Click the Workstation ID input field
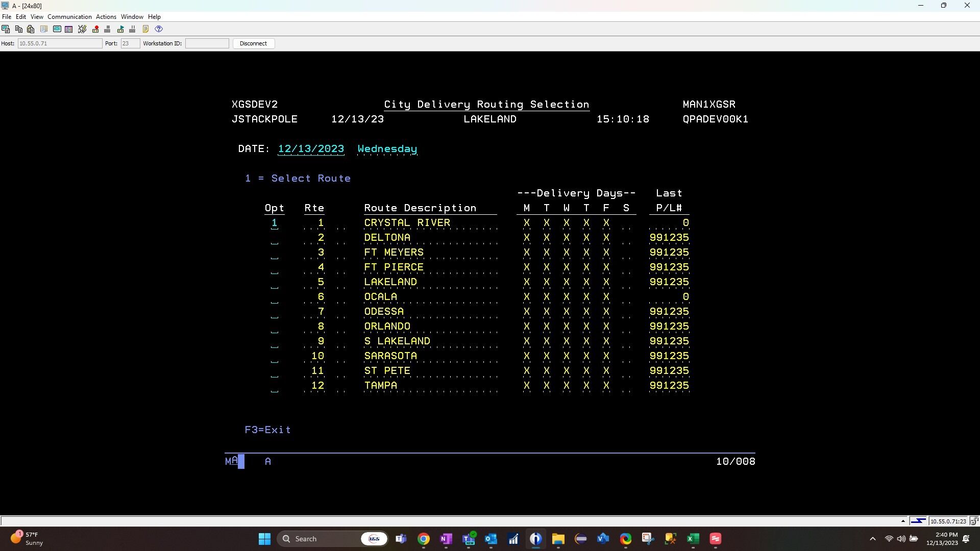This screenshot has height=551, width=980. pos(207,43)
